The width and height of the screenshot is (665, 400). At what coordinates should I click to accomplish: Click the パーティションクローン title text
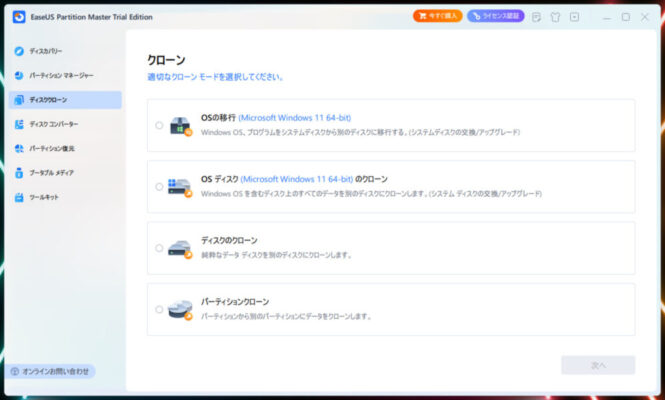coord(235,302)
